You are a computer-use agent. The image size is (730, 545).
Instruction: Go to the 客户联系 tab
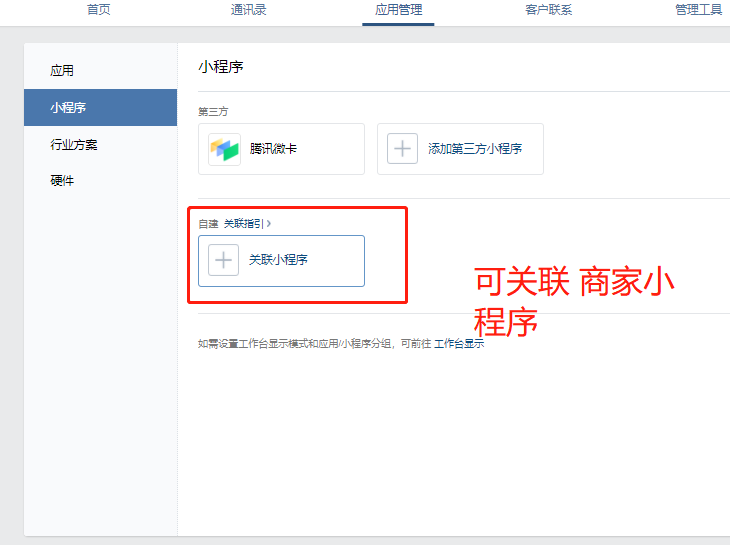tap(548, 10)
